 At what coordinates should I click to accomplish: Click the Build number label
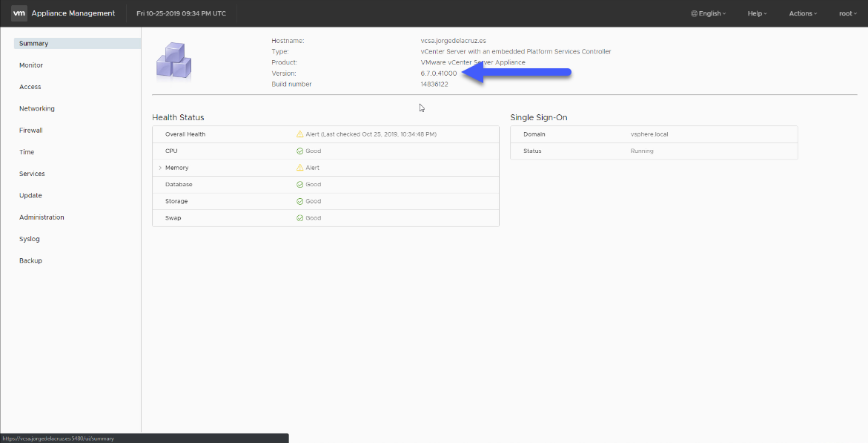coord(292,85)
